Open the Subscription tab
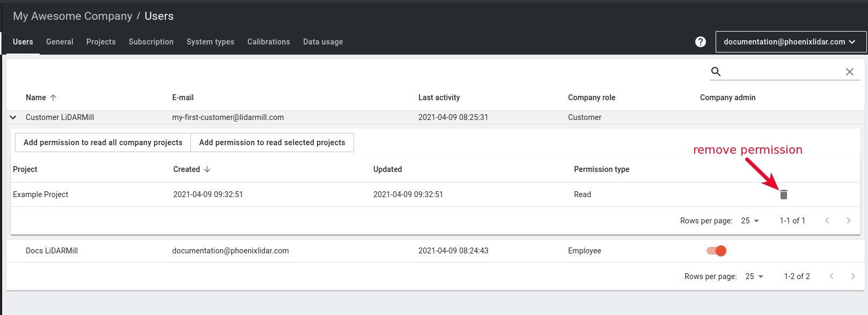The image size is (868, 315). [151, 42]
